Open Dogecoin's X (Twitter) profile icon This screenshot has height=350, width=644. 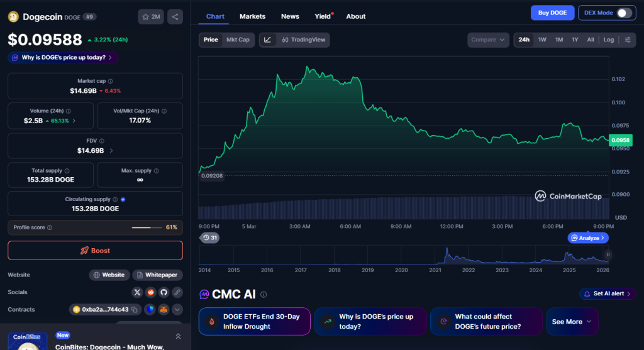pyautogui.click(x=137, y=292)
